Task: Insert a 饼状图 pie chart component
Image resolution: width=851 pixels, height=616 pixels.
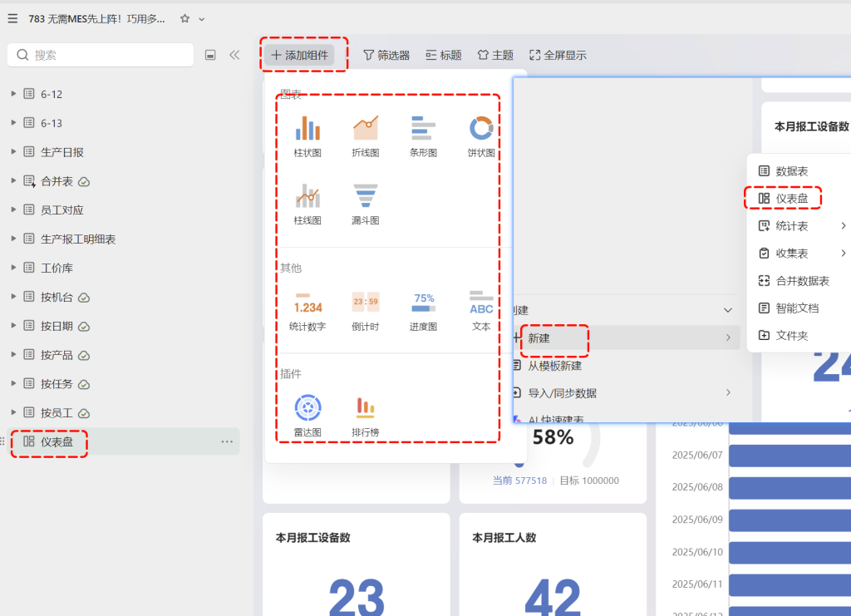Action: coord(481,136)
